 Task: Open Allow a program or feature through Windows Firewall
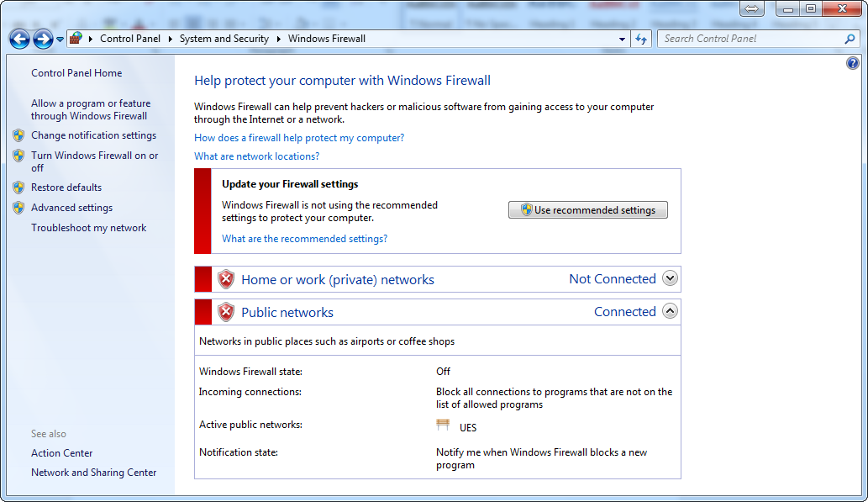(x=91, y=109)
